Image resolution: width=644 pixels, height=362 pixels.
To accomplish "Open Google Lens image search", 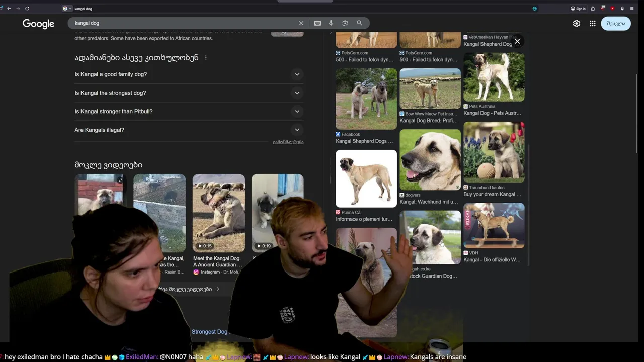I will [345, 23].
